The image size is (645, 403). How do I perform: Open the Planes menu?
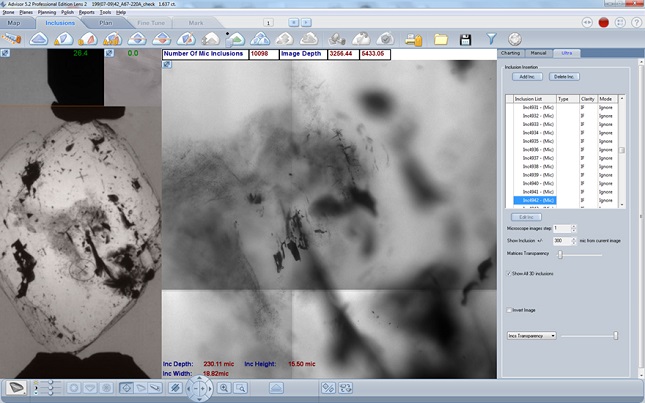(26, 12)
